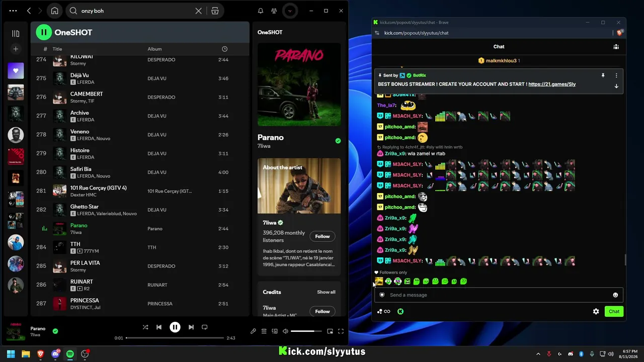Open the channel points infinity icon
Screen dimensions: 644x362
[387, 312]
